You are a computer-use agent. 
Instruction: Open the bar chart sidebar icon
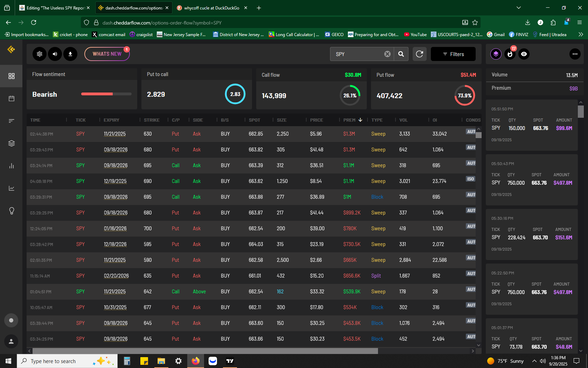tap(12, 166)
